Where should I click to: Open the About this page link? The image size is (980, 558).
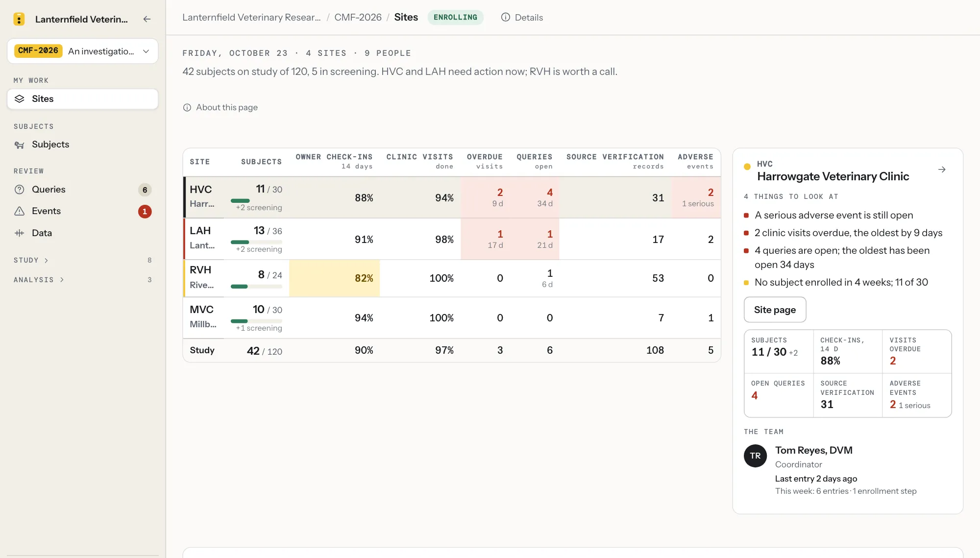(x=220, y=107)
